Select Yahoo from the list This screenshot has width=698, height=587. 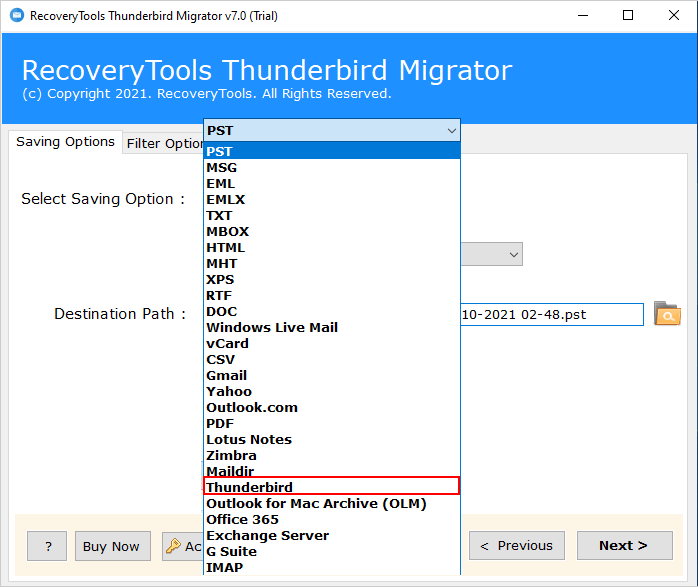[x=332, y=392]
